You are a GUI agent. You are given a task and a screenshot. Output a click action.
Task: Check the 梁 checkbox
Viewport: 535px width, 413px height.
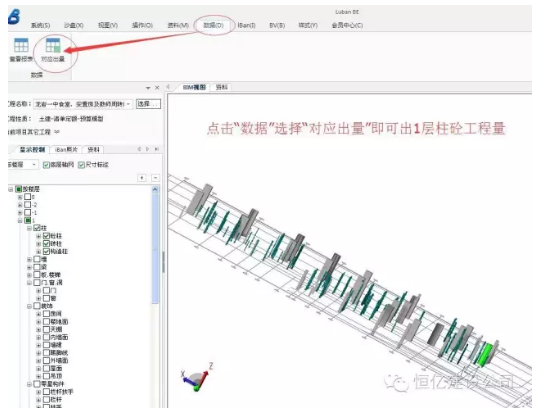[37, 267]
